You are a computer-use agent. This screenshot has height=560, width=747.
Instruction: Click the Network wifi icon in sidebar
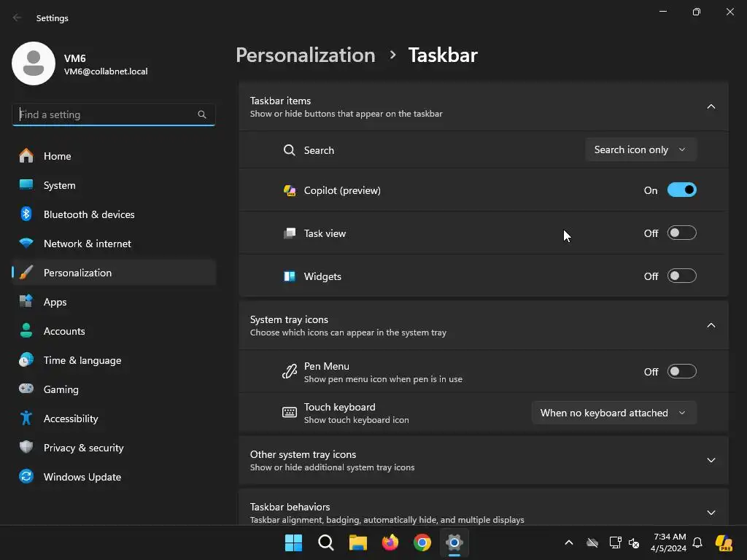click(26, 244)
